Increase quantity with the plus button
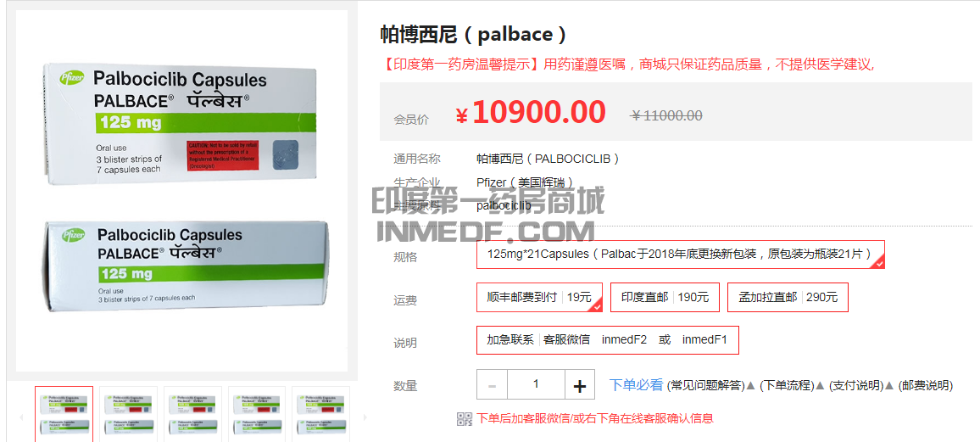980x442 pixels. [579, 386]
